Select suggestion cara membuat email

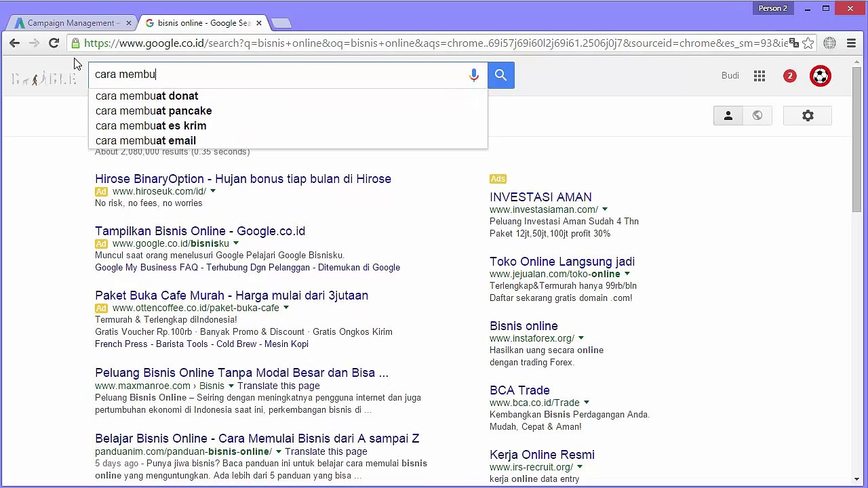pos(288,141)
